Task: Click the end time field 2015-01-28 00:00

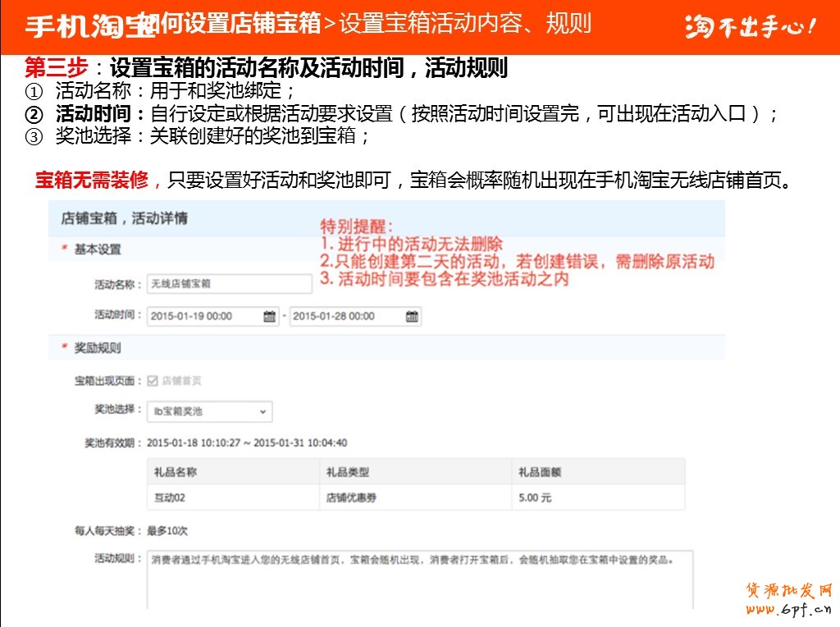Action: (346, 317)
